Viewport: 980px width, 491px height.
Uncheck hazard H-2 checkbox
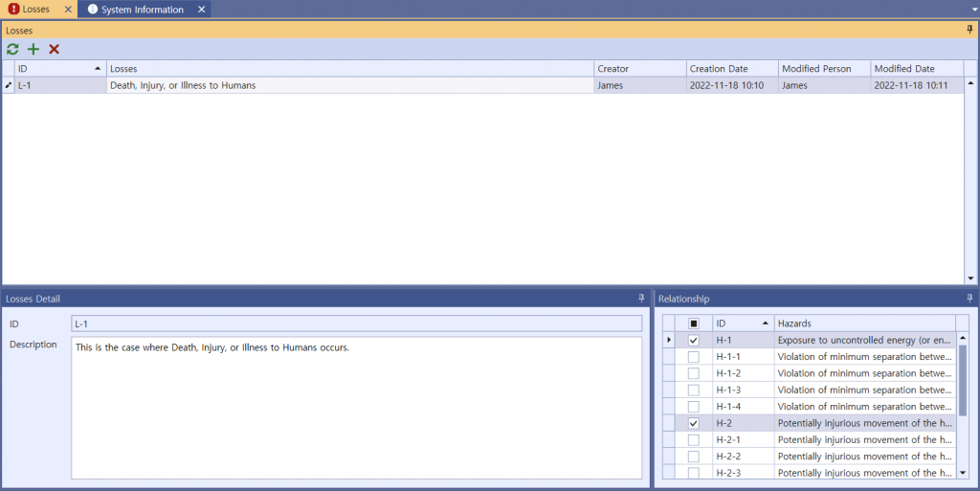coord(693,423)
